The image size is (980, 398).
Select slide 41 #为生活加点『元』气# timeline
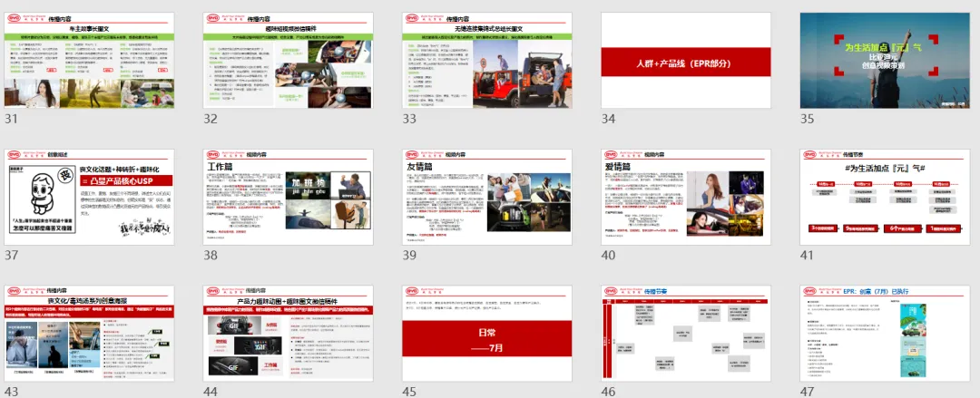885,197
